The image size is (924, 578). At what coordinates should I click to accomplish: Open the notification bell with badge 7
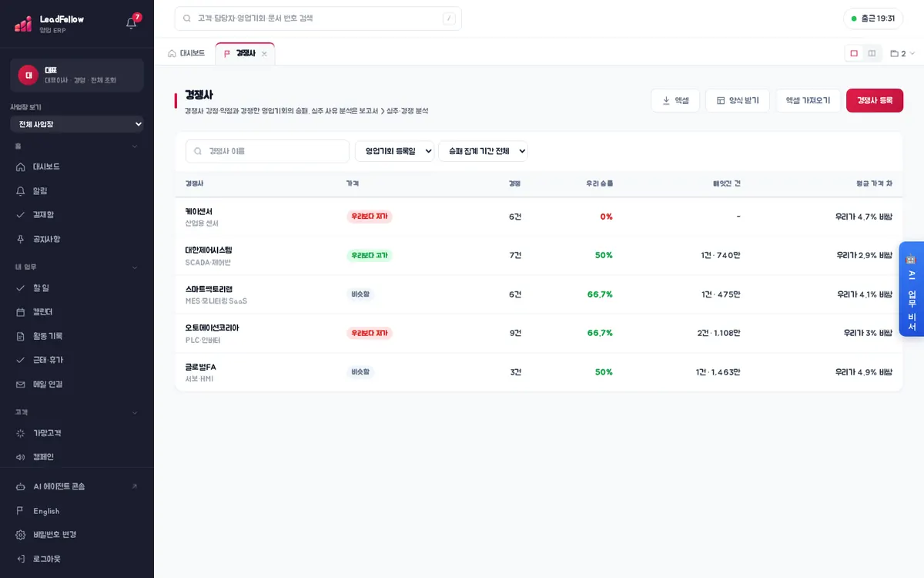(132, 22)
